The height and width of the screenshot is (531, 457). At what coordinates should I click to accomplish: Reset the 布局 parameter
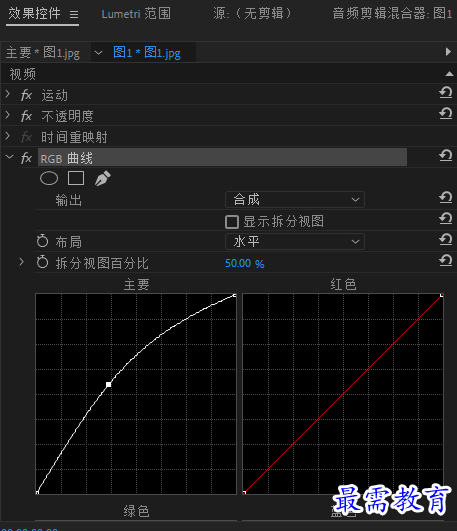(446, 239)
